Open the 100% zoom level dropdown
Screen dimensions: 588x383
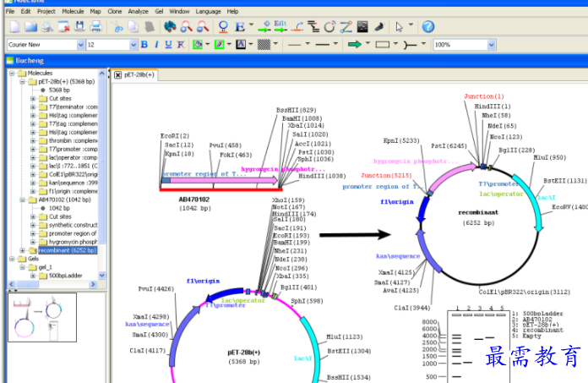tap(491, 44)
